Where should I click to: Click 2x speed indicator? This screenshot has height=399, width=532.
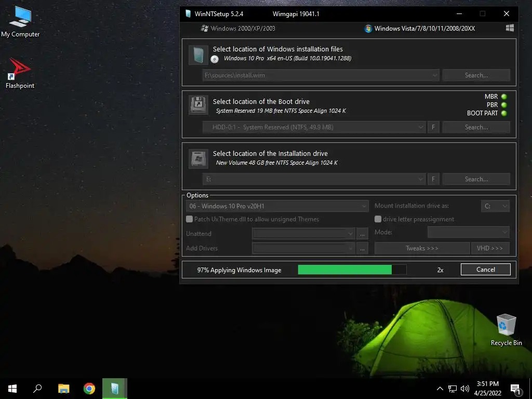pyautogui.click(x=440, y=270)
